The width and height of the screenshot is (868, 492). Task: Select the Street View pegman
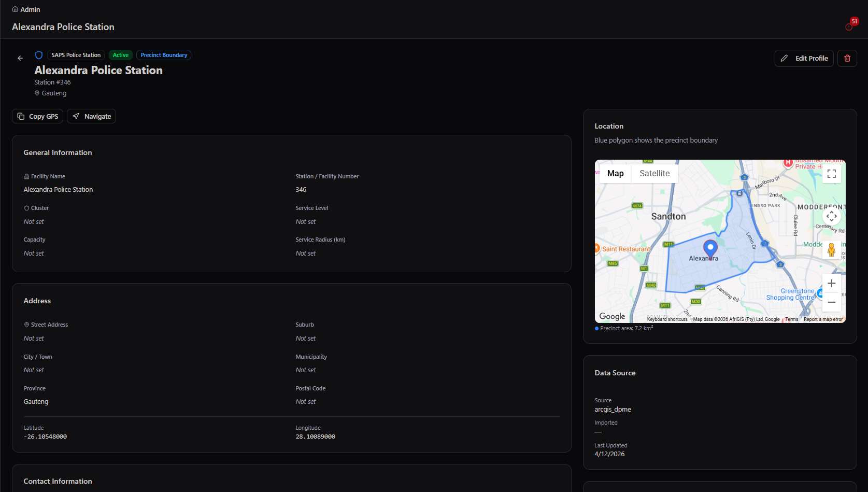pyautogui.click(x=832, y=250)
